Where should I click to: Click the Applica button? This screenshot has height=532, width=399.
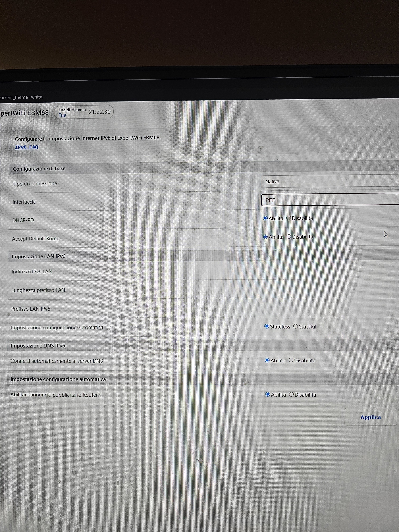point(370,417)
